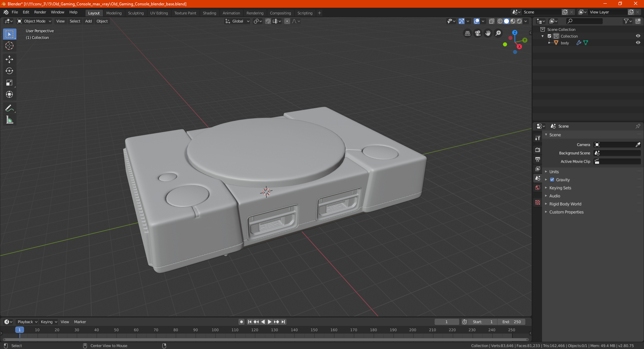This screenshot has height=349, width=644.
Task: Click the current frame number field
Action: [x=447, y=322]
